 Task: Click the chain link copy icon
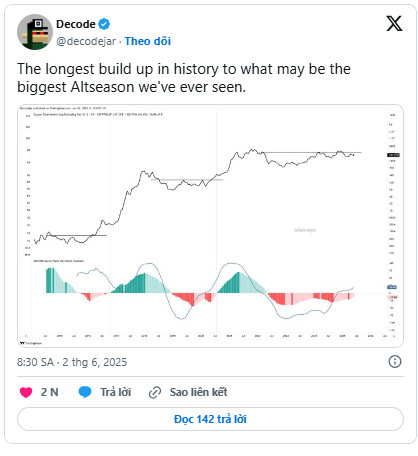pyautogui.click(x=155, y=393)
